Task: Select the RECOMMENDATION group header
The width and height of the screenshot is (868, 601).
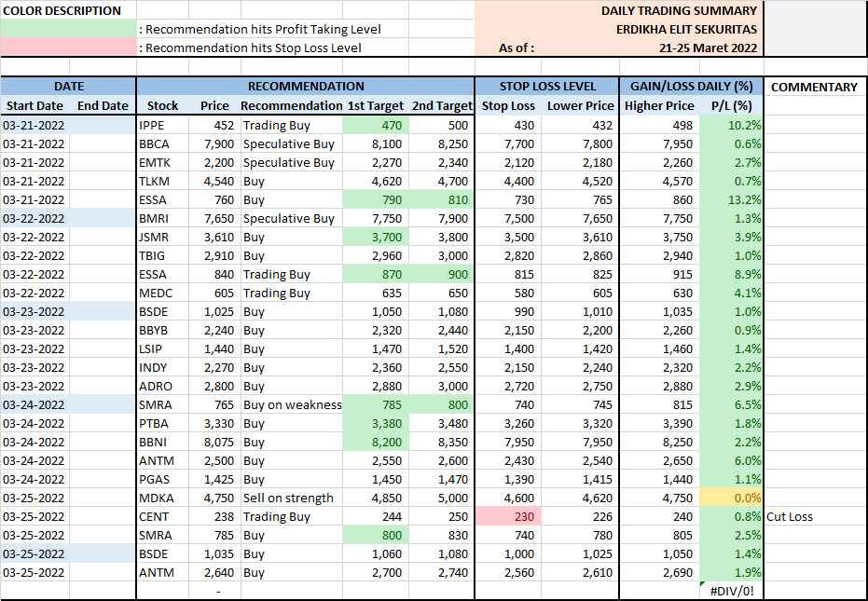Action: (x=305, y=87)
